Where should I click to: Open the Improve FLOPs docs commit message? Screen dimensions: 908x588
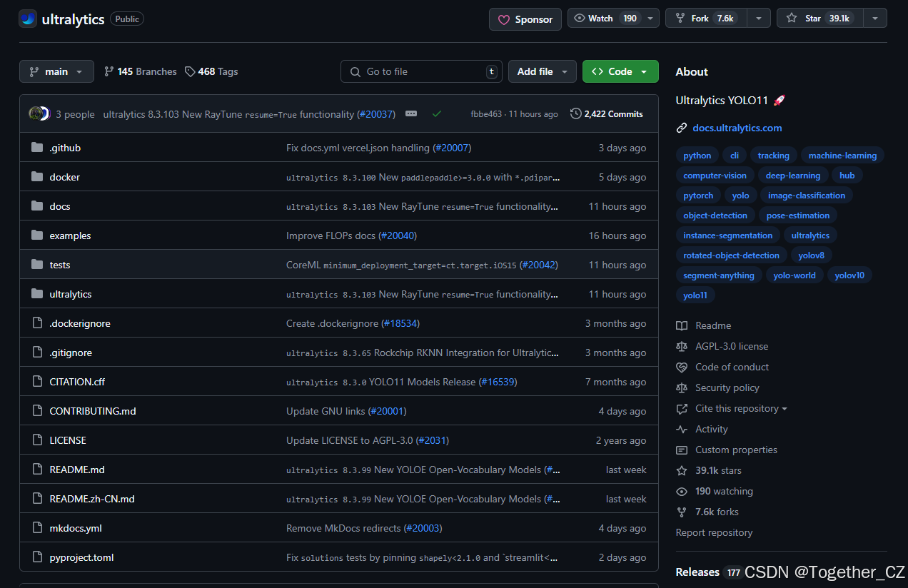click(x=331, y=235)
